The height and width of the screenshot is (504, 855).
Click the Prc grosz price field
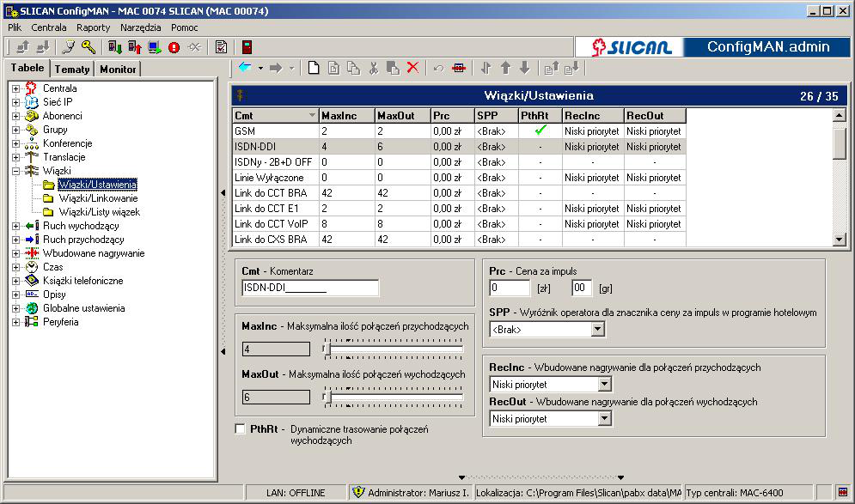click(582, 288)
